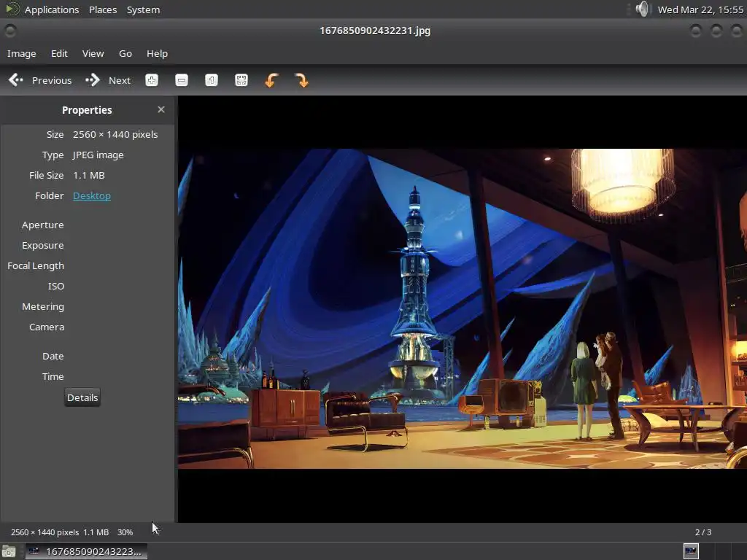Open the Image menu
This screenshot has height=560, width=747.
pos(21,54)
